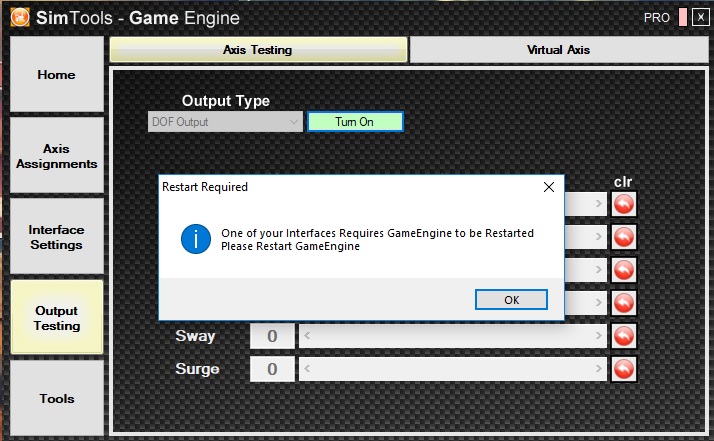Clear the Sway axis with red button

click(623, 336)
